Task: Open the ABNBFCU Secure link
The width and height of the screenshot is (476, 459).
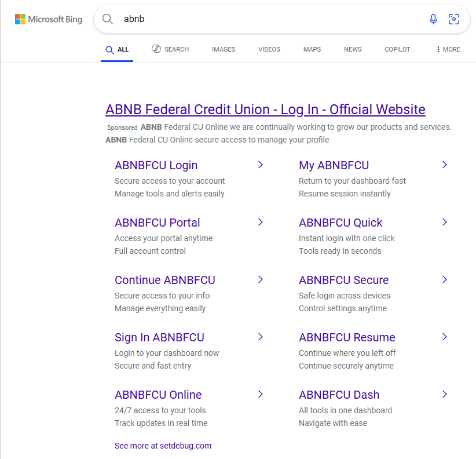Action: coord(343,280)
